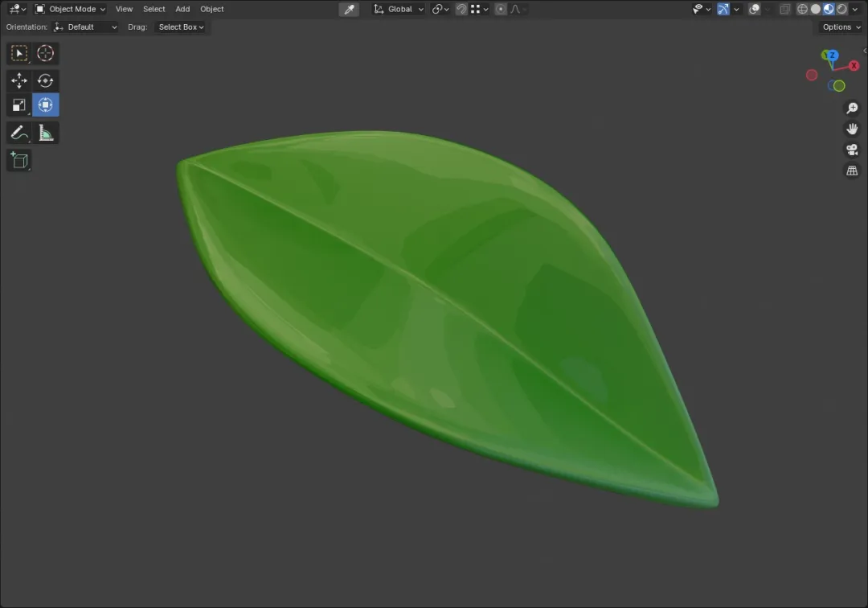Toggle proportional editing

501,9
